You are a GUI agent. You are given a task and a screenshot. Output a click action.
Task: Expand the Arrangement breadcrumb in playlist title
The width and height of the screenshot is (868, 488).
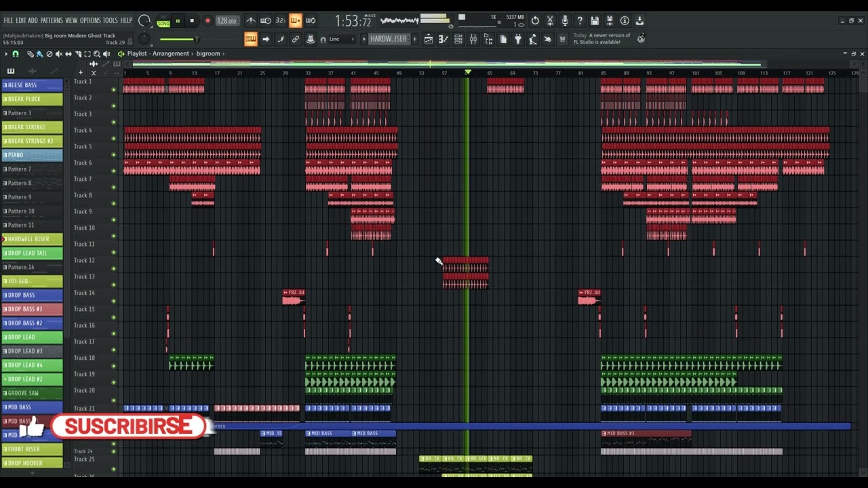click(170, 54)
